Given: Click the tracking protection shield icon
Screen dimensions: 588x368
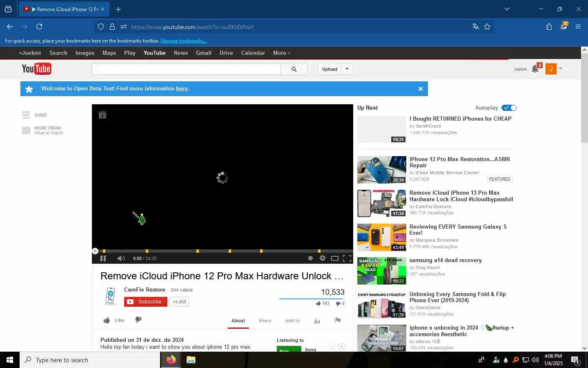Looking at the screenshot, I should [101, 27].
